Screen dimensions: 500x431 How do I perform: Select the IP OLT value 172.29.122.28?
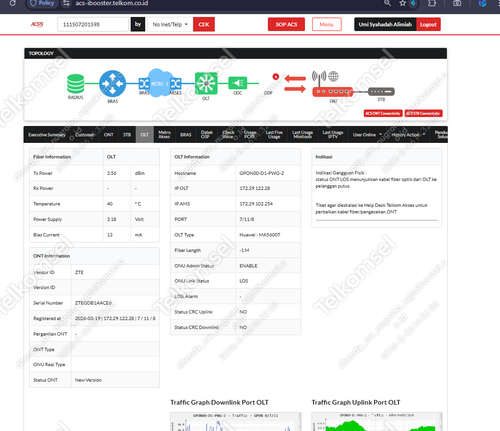(x=255, y=188)
